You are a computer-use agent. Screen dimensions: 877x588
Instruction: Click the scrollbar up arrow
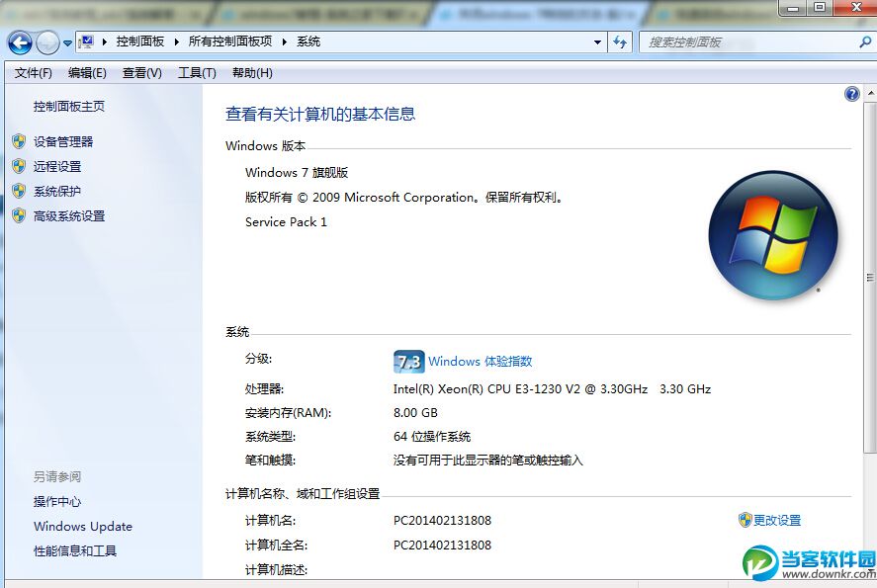(x=870, y=92)
